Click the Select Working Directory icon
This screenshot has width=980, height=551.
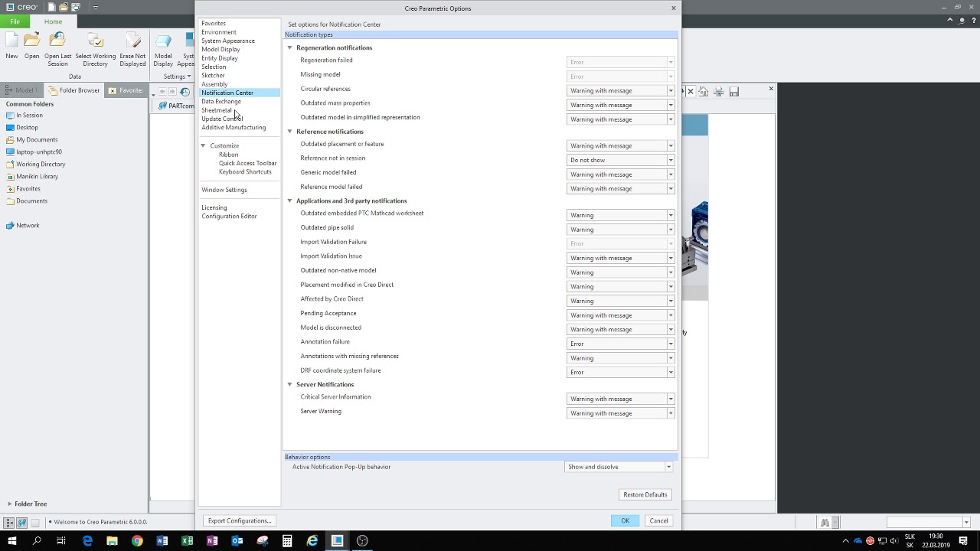point(96,41)
